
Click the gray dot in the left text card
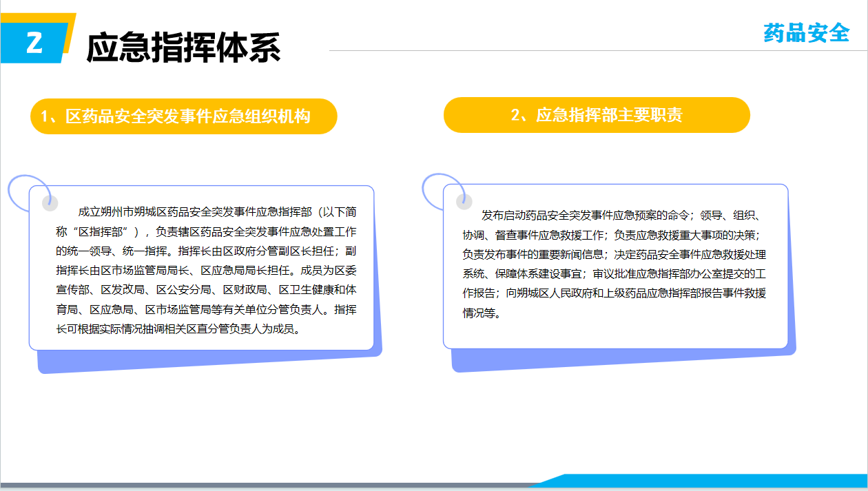tap(50, 202)
